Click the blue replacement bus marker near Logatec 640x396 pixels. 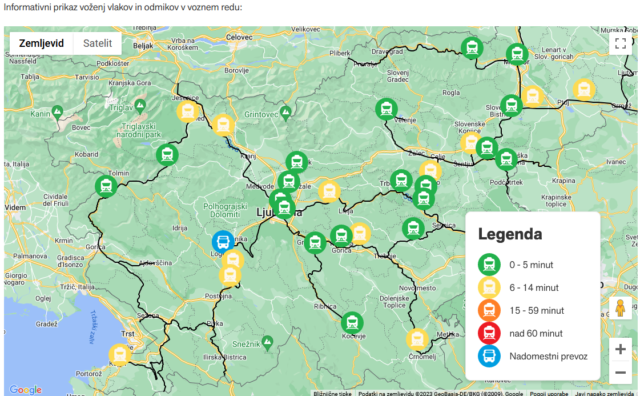[223, 242]
